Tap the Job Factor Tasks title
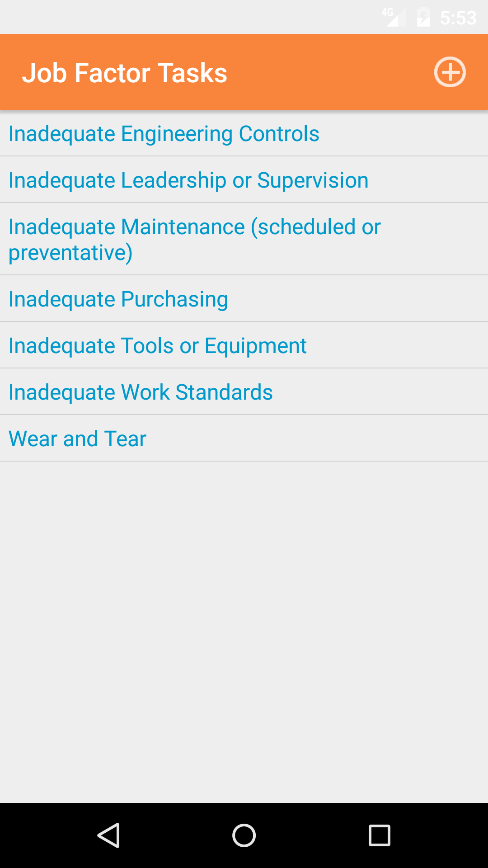This screenshot has height=868, width=488. tap(125, 73)
